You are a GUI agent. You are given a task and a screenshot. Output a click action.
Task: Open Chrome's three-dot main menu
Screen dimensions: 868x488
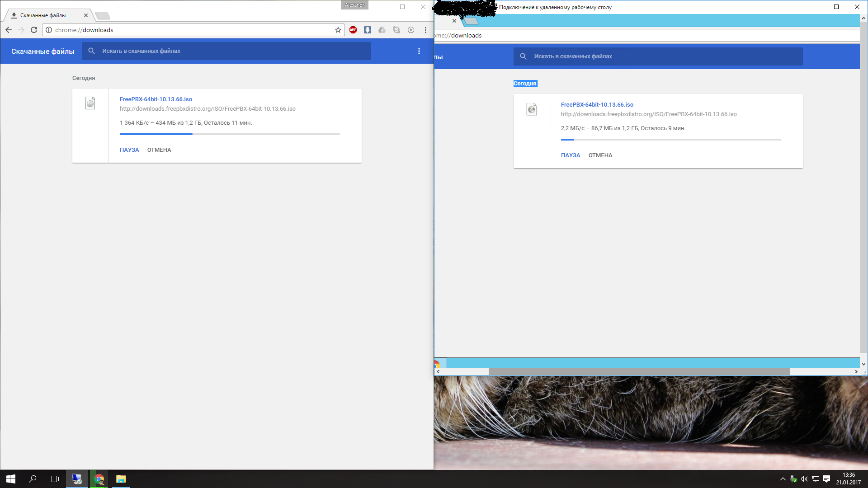point(425,30)
